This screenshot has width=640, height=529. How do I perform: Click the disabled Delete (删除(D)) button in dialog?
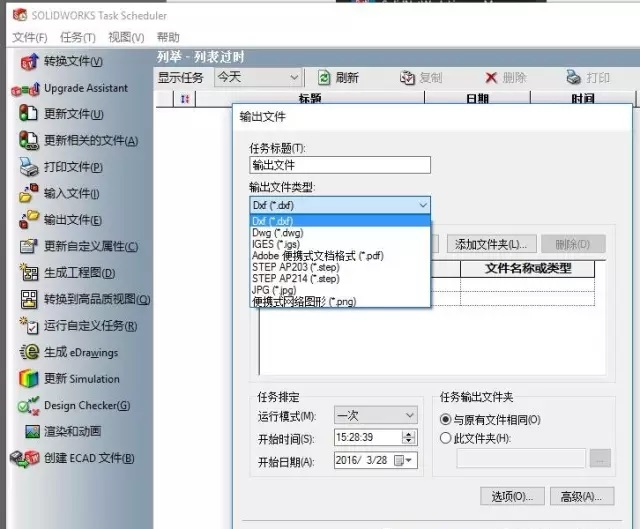(x=573, y=244)
